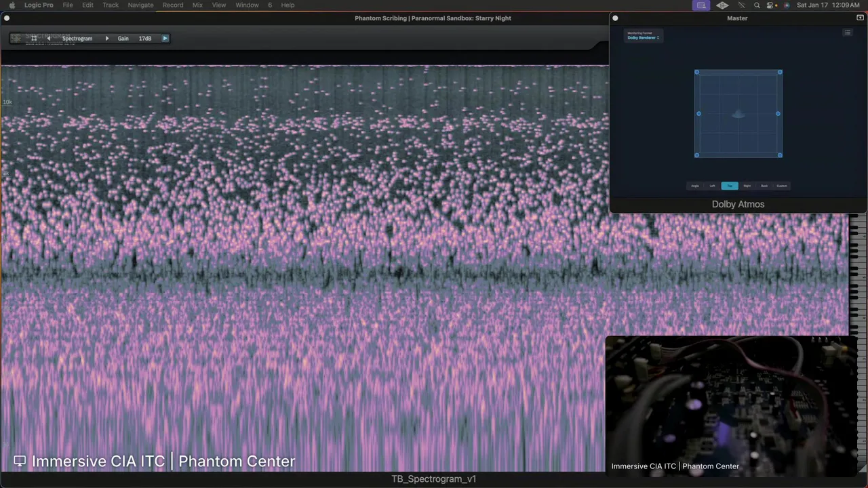Click the listener position marker in Atmos room
Image resolution: width=868 pixels, height=488 pixels.
738,114
